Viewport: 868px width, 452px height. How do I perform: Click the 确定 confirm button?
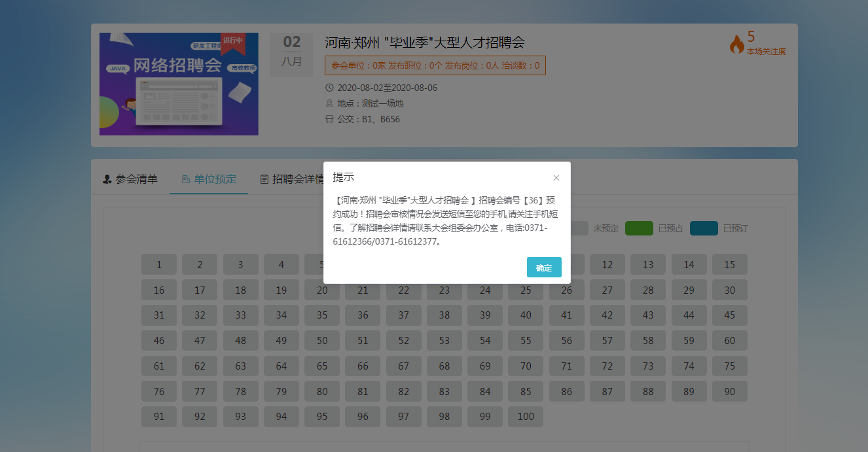pos(543,268)
